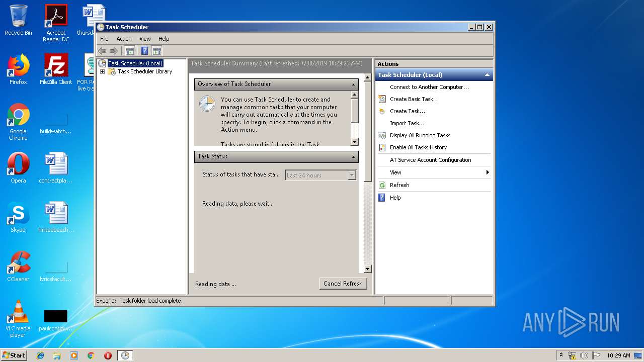The width and height of the screenshot is (644, 362).
Task: Click the green Refresh icon in Actions
Action: coord(382,185)
